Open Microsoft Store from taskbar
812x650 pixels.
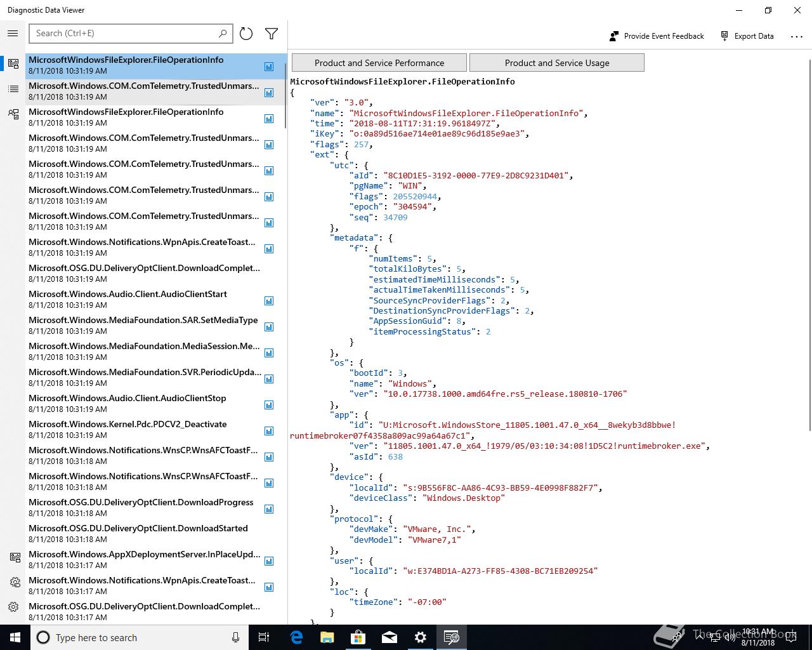point(358,637)
